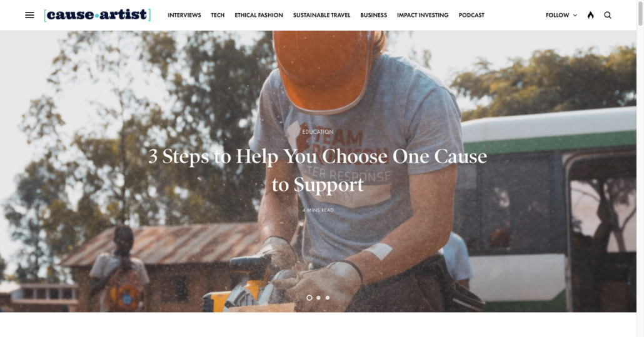The height and width of the screenshot is (337, 644).
Task: Open the Impact Investing section
Action: point(423,15)
